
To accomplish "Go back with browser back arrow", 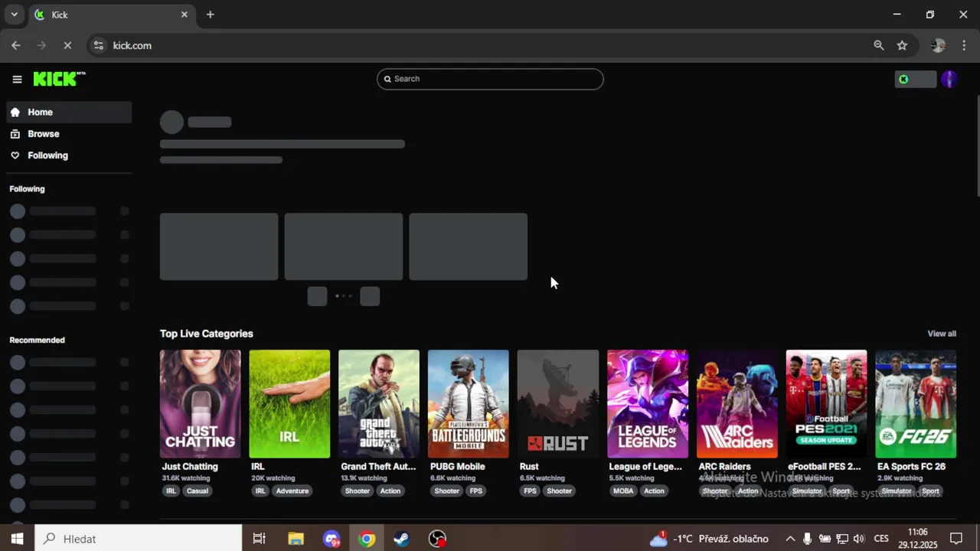I will click(15, 46).
